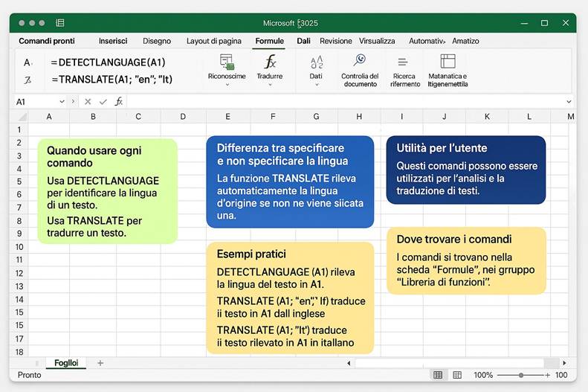Switch to normal view icon in status bar
The width and height of the screenshot is (588, 392).
coord(438,375)
